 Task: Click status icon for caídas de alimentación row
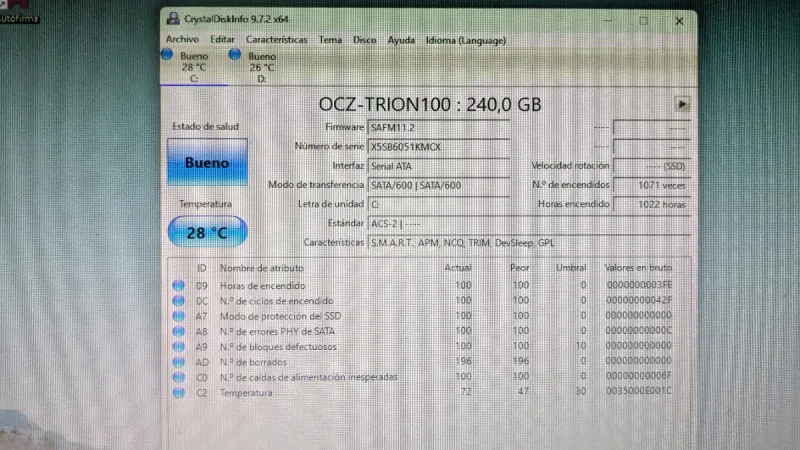(x=178, y=377)
